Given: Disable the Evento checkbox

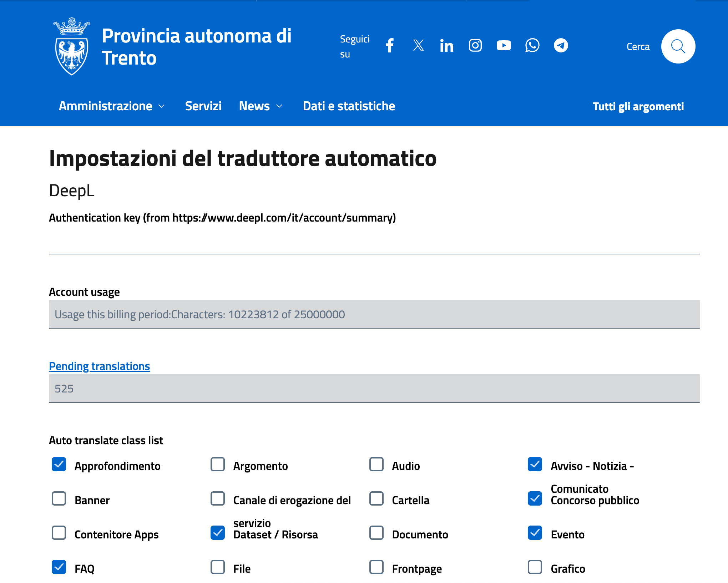Looking at the screenshot, I should pyautogui.click(x=535, y=533).
